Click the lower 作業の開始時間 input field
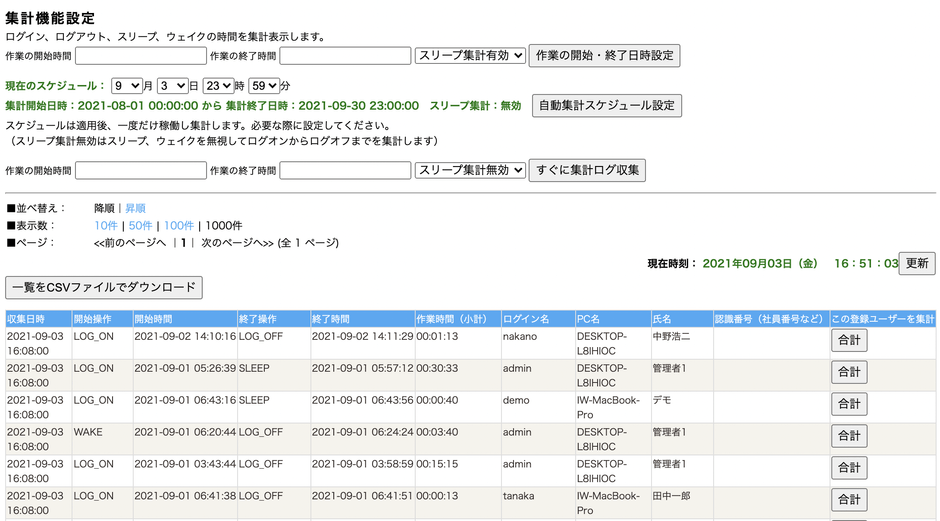 point(141,171)
